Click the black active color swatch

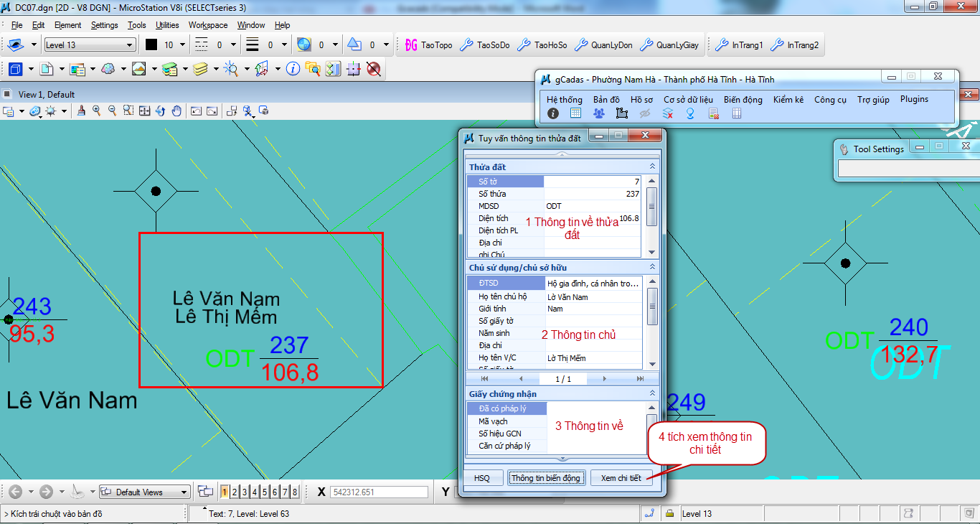point(151,45)
